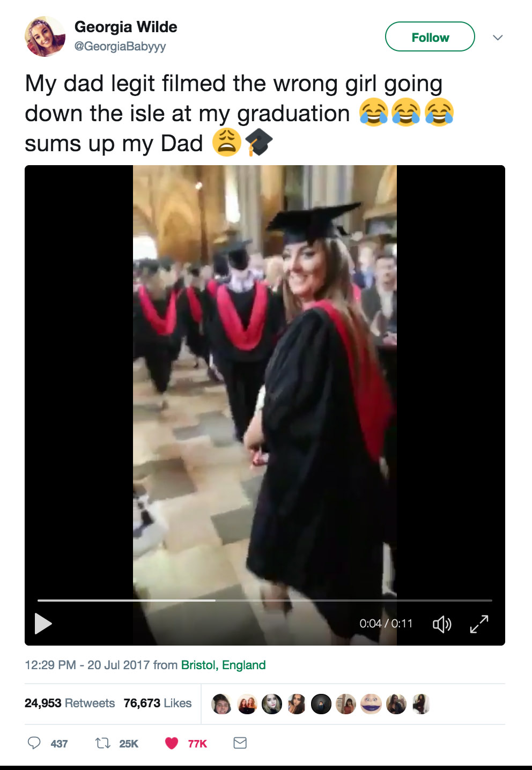Click the last liker's avatar thumbnail

[421, 704]
